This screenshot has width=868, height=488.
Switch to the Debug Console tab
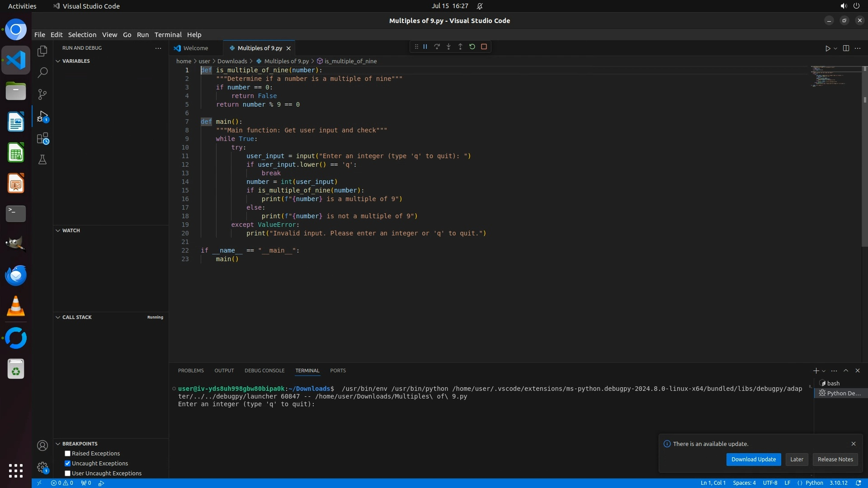pos(264,371)
